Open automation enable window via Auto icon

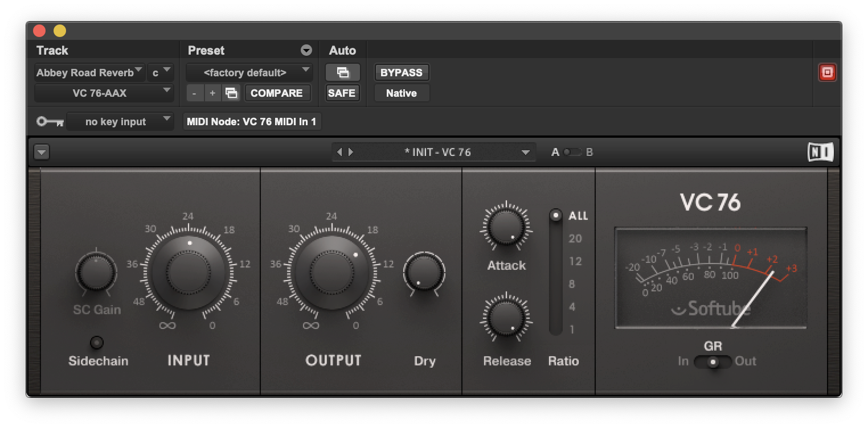click(342, 72)
